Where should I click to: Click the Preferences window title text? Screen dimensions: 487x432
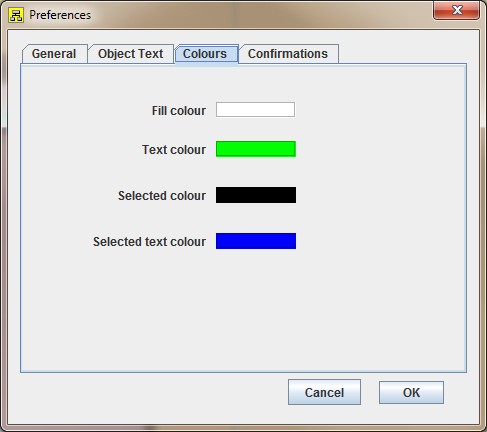[x=60, y=15]
